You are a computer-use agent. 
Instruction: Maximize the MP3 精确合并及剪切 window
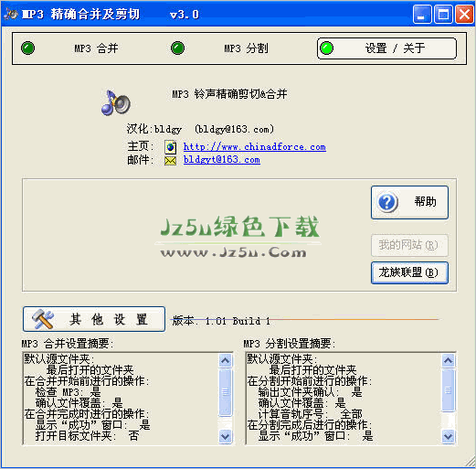coord(443,14)
